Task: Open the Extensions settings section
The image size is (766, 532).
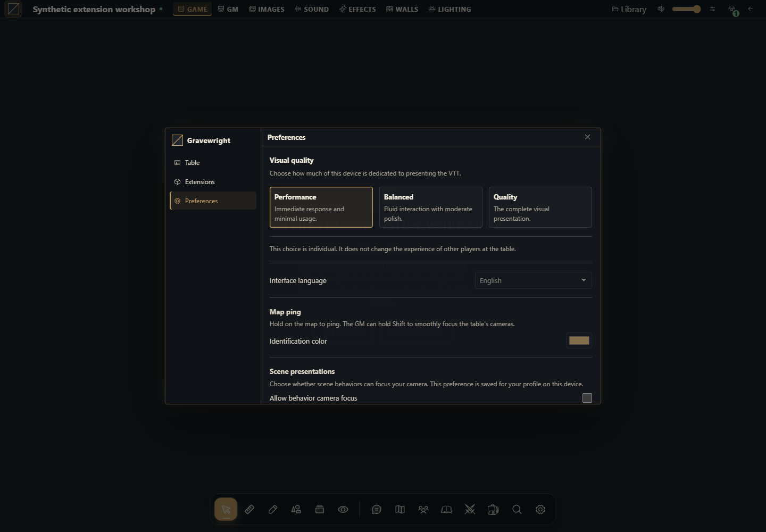Action: coord(213,182)
